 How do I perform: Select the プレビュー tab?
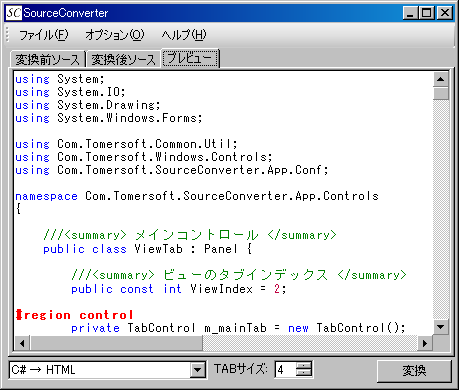pos(190,58)
